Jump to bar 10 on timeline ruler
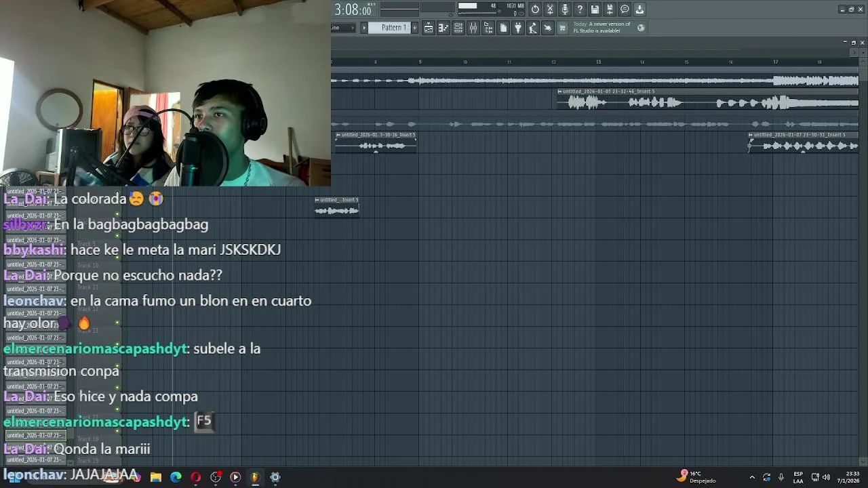This screenshot has height=488, width=868. pos(465,62)
